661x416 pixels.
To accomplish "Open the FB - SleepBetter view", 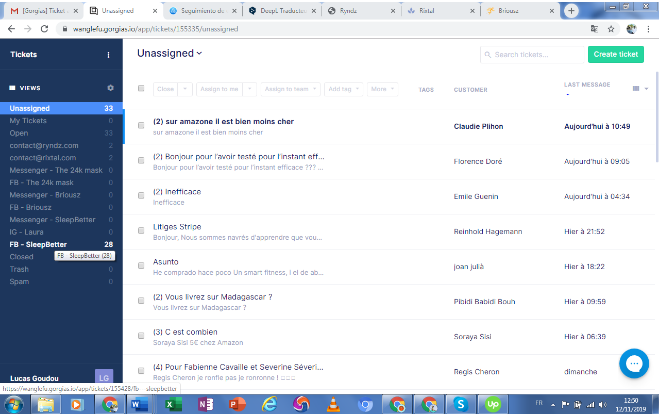I will coord(48,244).
